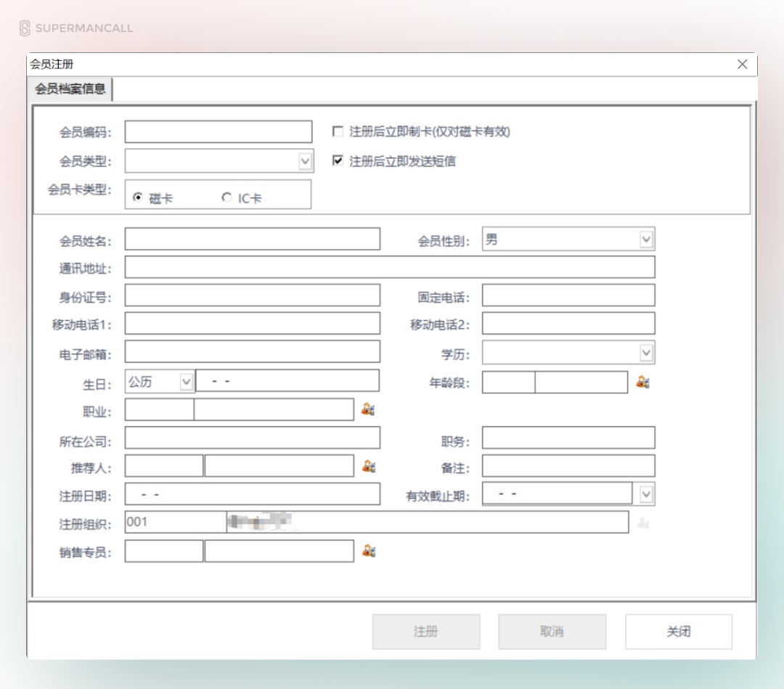Expand 会员类型 dropdown
Viewport: 784px width, 689px height.
306,161
